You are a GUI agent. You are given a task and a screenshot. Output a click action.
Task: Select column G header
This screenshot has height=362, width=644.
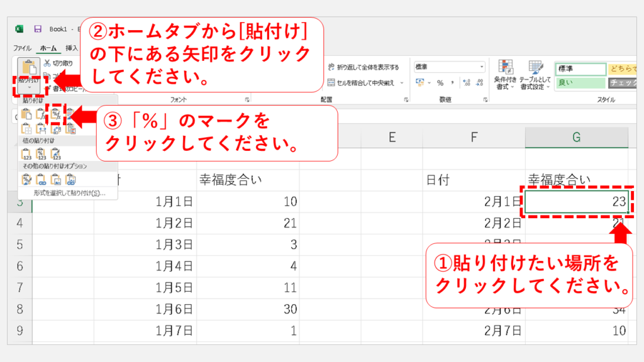click(x=576, y=137)
